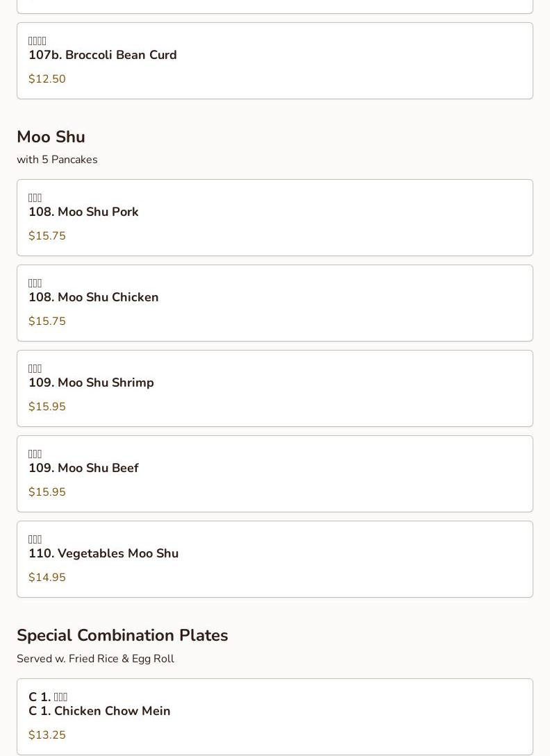Click the $13.25 Chicken Chow Mein price
The width and height of the screenshot is (550, 756).
[x=47, y=735]
